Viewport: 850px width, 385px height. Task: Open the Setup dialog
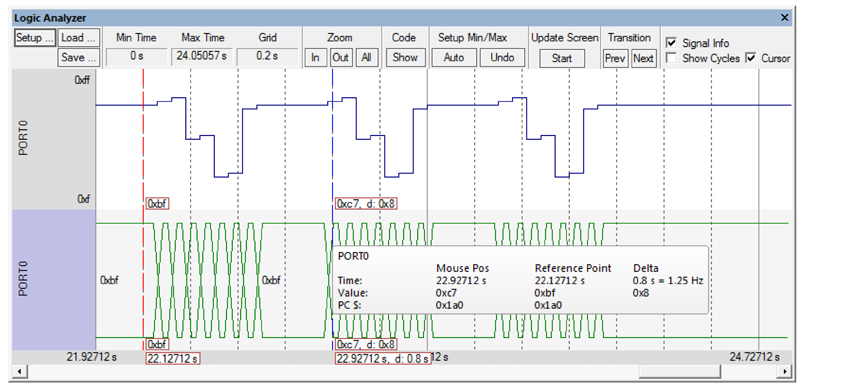[35, 38]
